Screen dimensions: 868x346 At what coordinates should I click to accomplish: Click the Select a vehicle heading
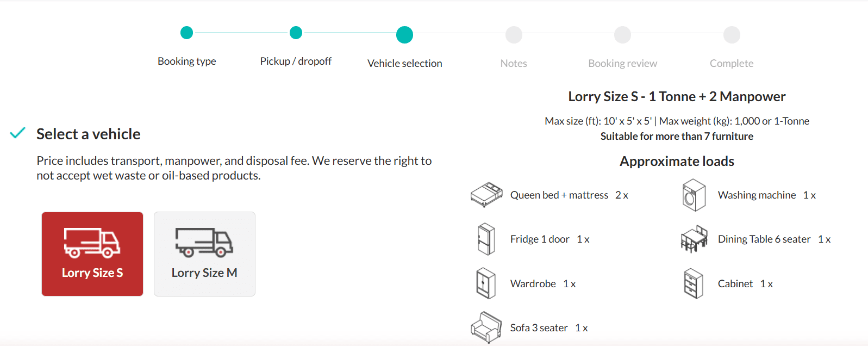(x=89, y=134)
